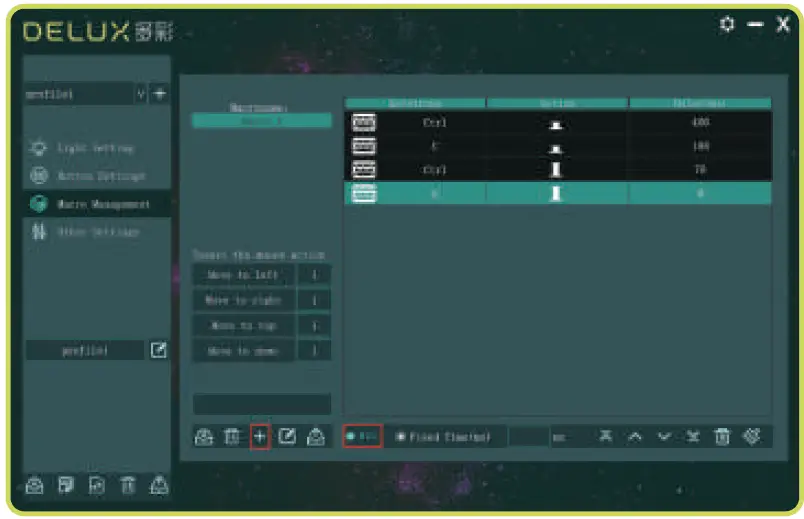Click the import macro icon left of macro trash
804x519 pixels.
point(204,437)
